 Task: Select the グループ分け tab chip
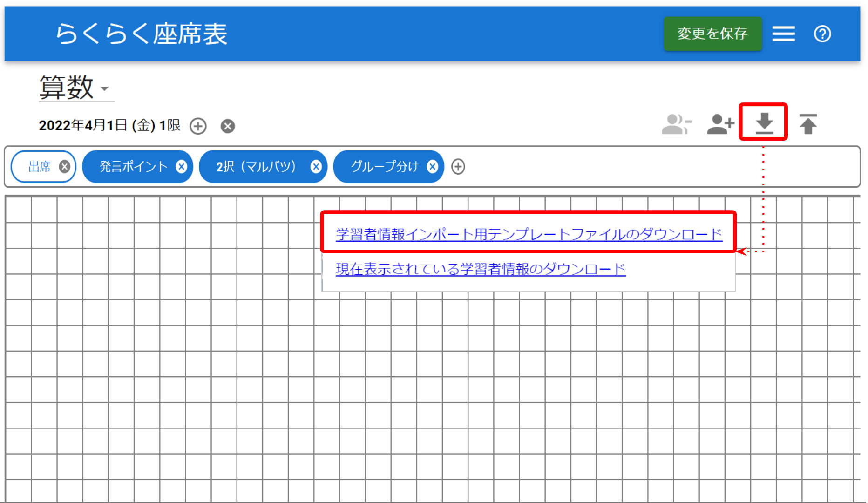tap(385, 166)
